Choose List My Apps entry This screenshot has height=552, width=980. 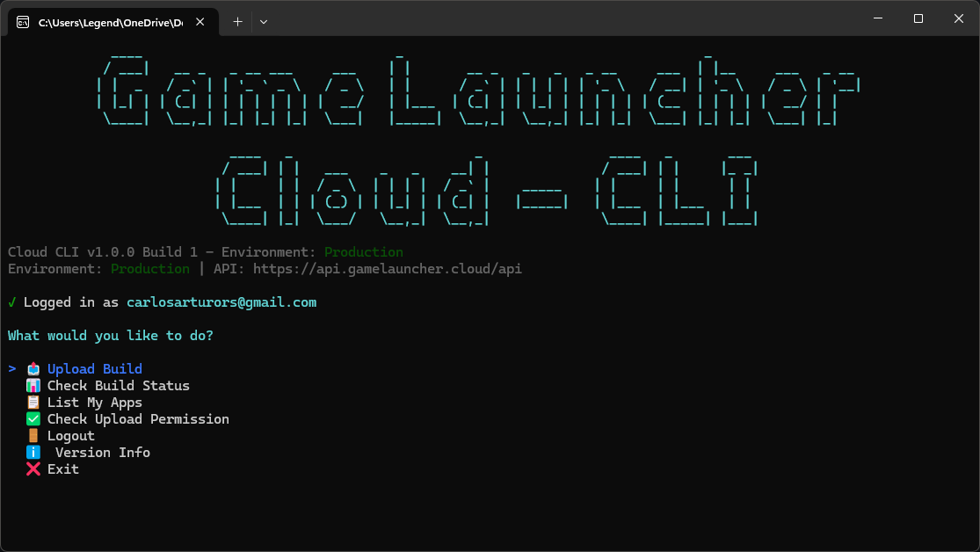(95, 403)
